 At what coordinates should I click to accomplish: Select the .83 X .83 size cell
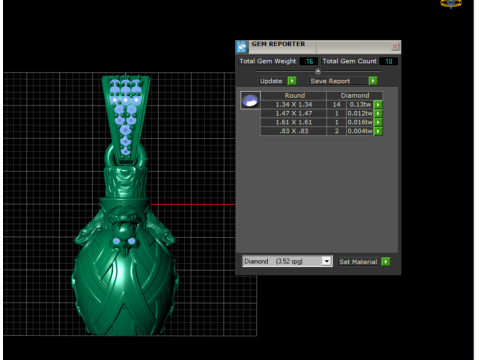(293, 131)
